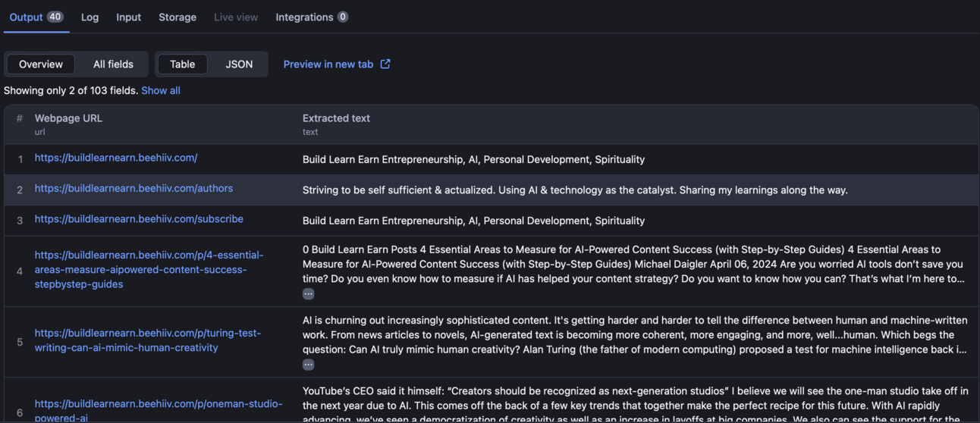The width and height of the screenshot is (980, 423).
Task: Click Show all fields link
Action: (161, 90)
